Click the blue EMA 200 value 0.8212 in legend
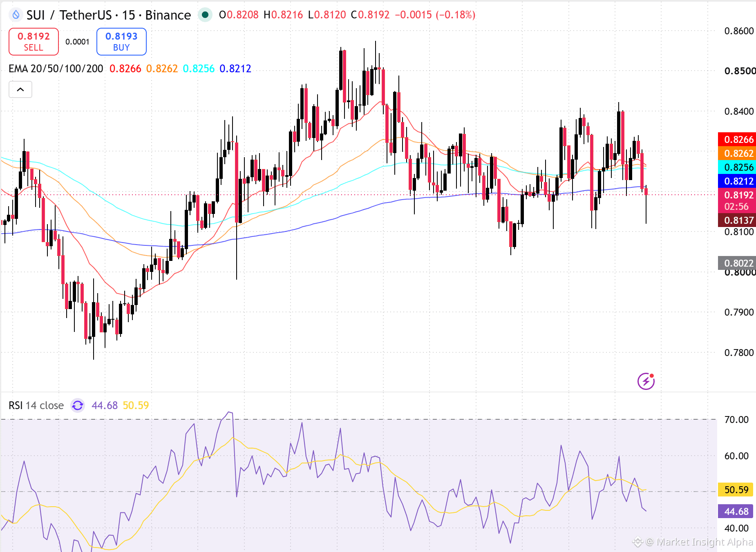Screen dimensions: 756x552 [x=235, y=69]
